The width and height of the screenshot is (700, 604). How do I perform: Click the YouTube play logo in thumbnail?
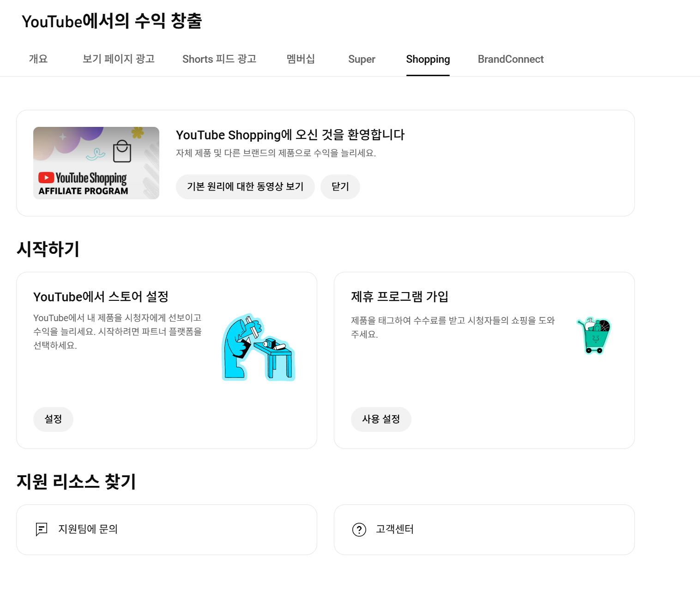coord(46,178)
